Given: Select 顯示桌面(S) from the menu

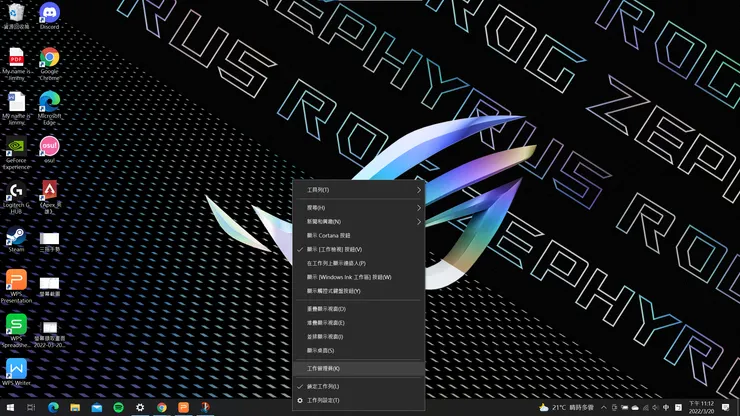Looking at the screenshot, I should [359, 351].
